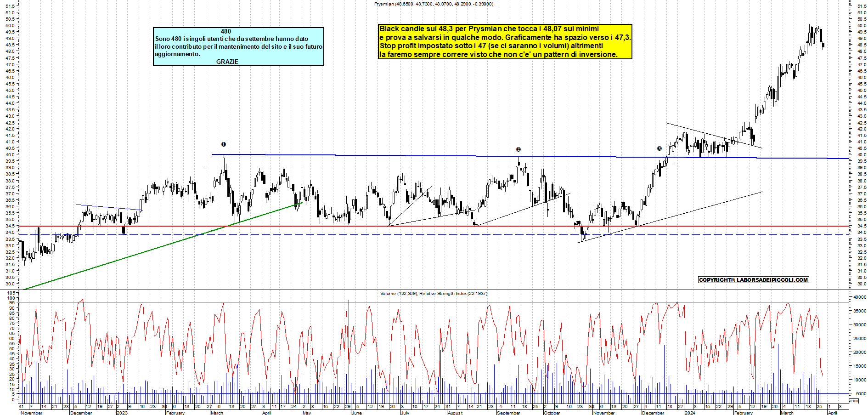
Task: Click the 10000 volume axis value
Action: pos(860,380)
